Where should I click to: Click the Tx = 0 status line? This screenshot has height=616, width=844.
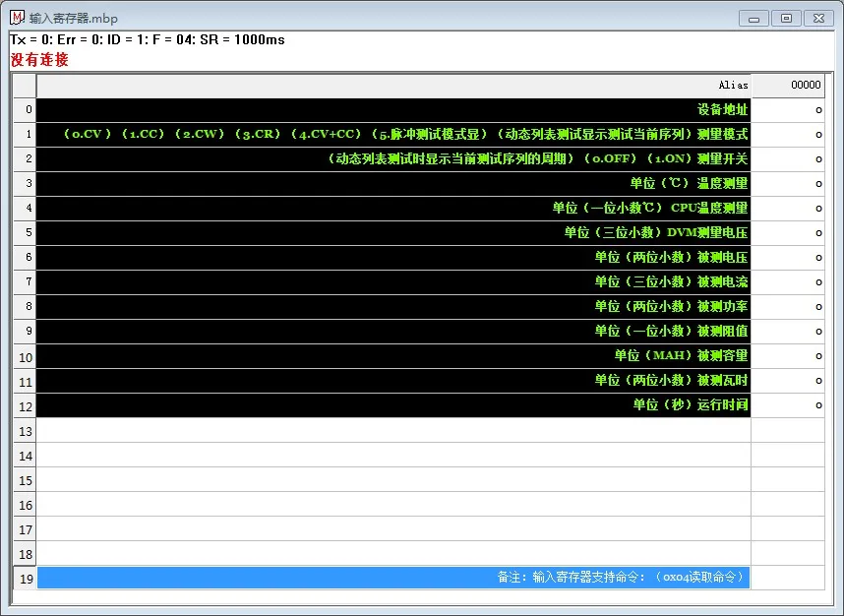(x=147, y=39)
